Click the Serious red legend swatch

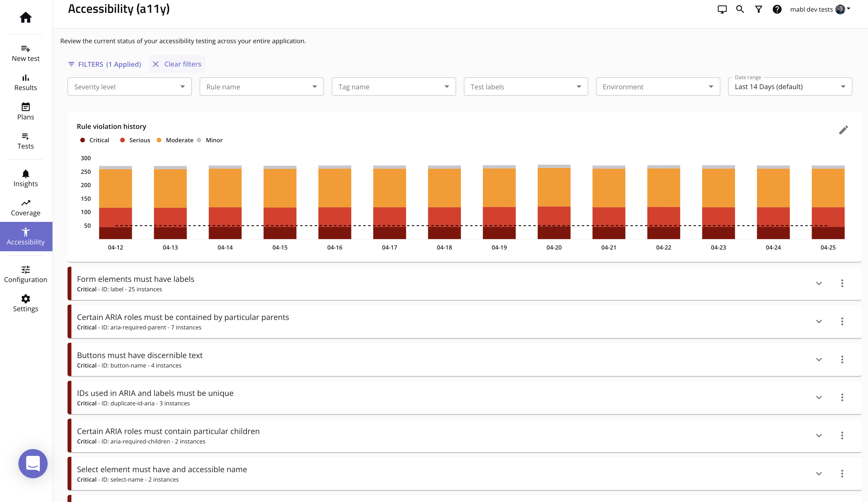tap(122, 140)
